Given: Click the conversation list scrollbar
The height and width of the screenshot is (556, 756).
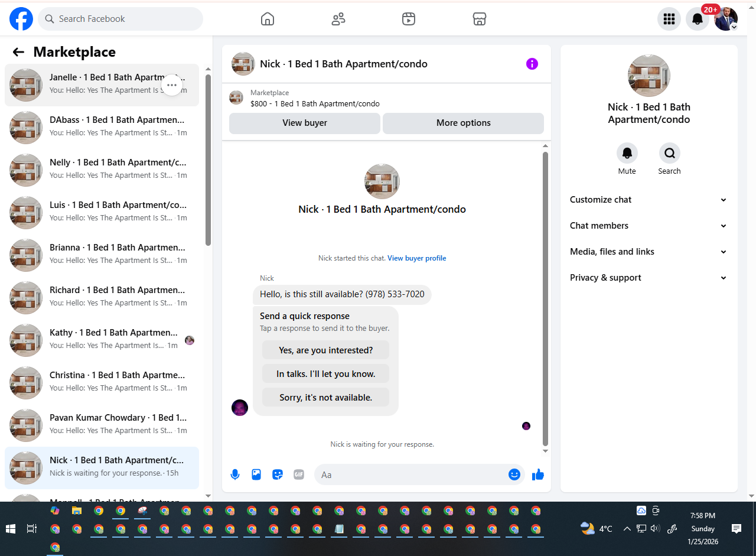Looking at the screenshot, I should [x=208, y=160].
